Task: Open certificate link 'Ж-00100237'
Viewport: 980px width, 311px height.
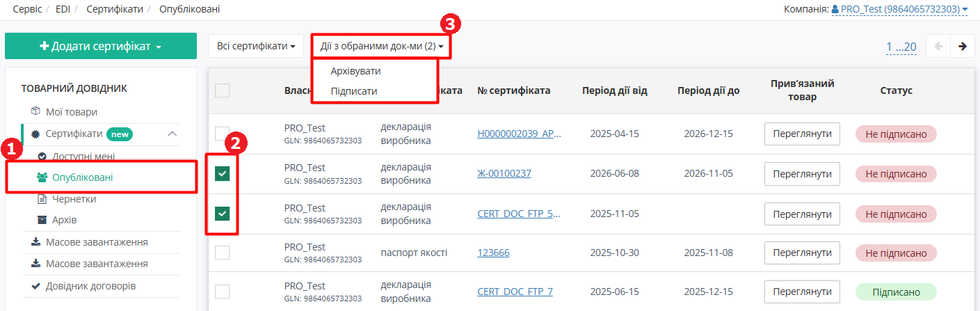Action: [x=504, y=173]
